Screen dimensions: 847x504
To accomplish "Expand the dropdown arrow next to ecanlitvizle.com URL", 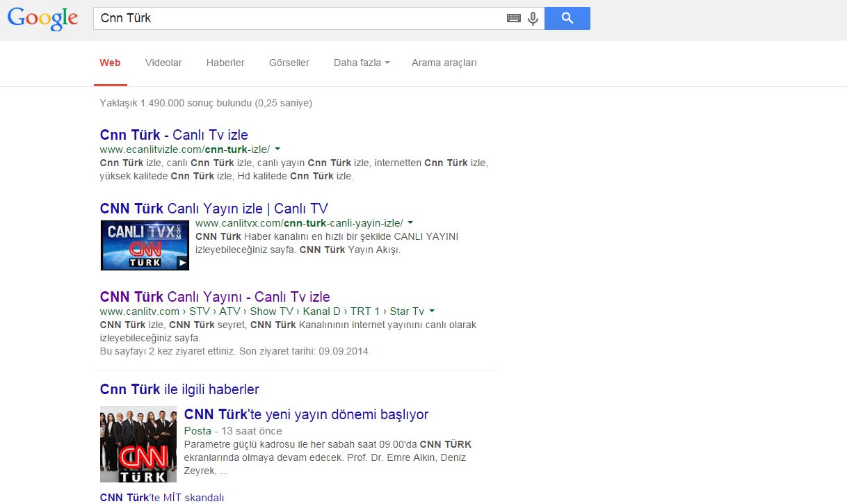I will tap(276, 149).
